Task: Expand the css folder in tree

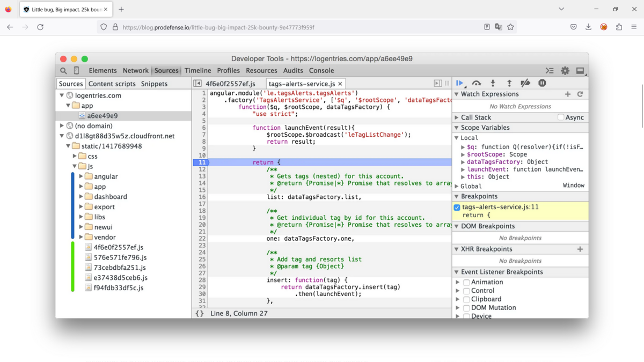Action: tap(75, 156)
